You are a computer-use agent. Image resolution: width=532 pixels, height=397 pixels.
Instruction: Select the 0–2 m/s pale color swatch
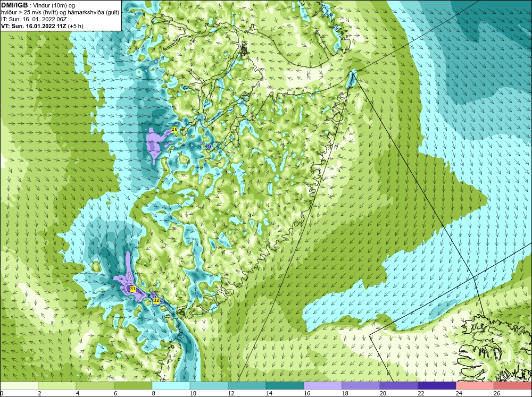(19, 385)
